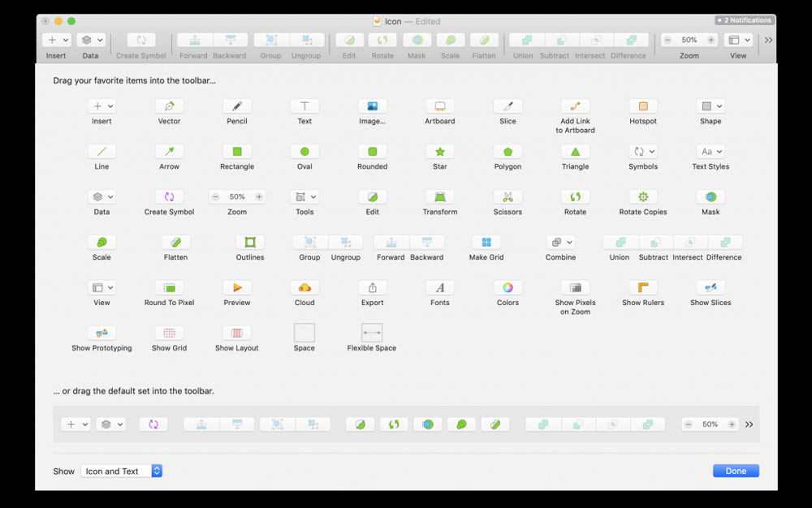The image size is (812, 508).
Task: Expand the View dropdown in the top toolbar
Action: (x=738, y=40)
